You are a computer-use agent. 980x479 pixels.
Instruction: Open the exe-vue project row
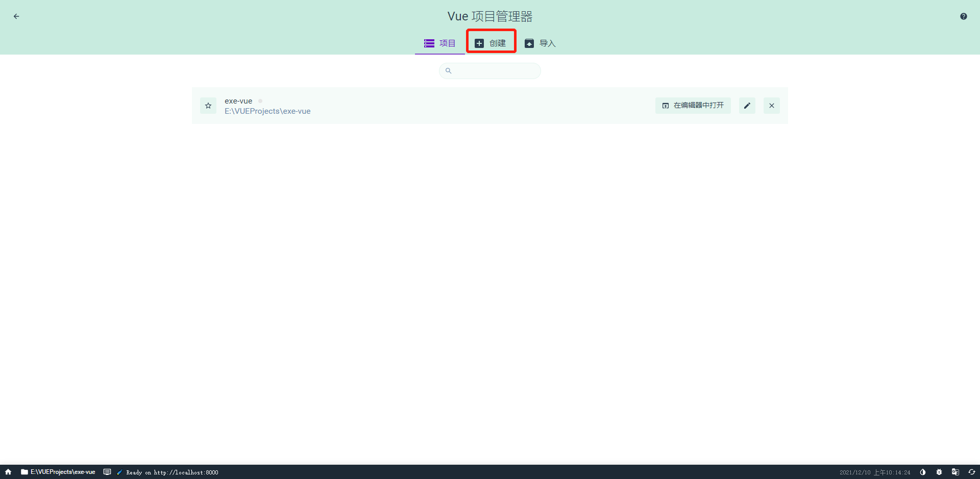490,106
